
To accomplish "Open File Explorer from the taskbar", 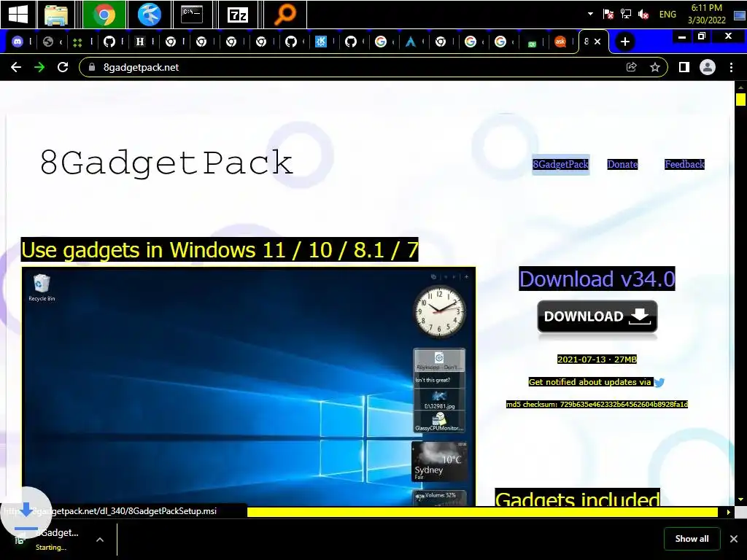I will [56, 15].
